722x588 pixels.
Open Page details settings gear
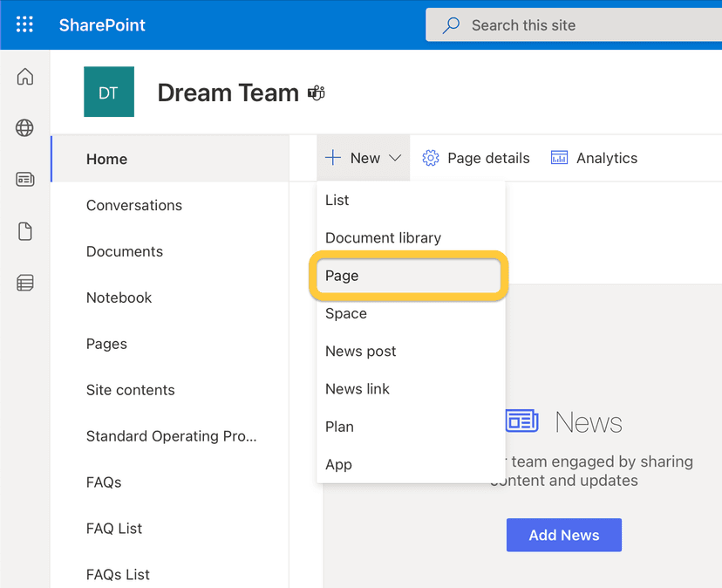pos(475,158)
